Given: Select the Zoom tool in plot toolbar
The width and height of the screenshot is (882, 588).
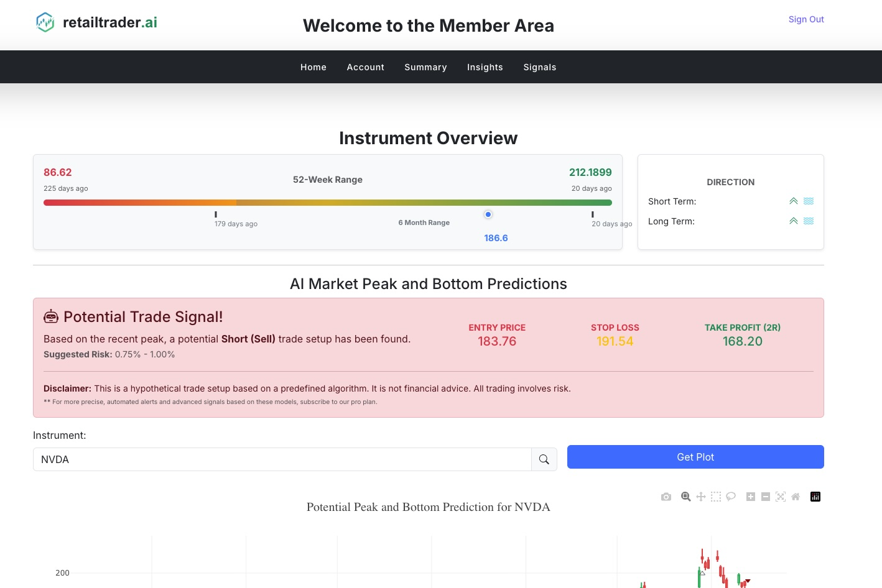Looking at the screenshot, I should pos(685,497).
